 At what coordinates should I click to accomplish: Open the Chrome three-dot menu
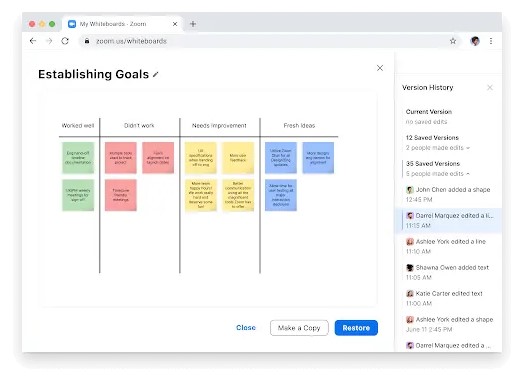[x=491, y=41]
